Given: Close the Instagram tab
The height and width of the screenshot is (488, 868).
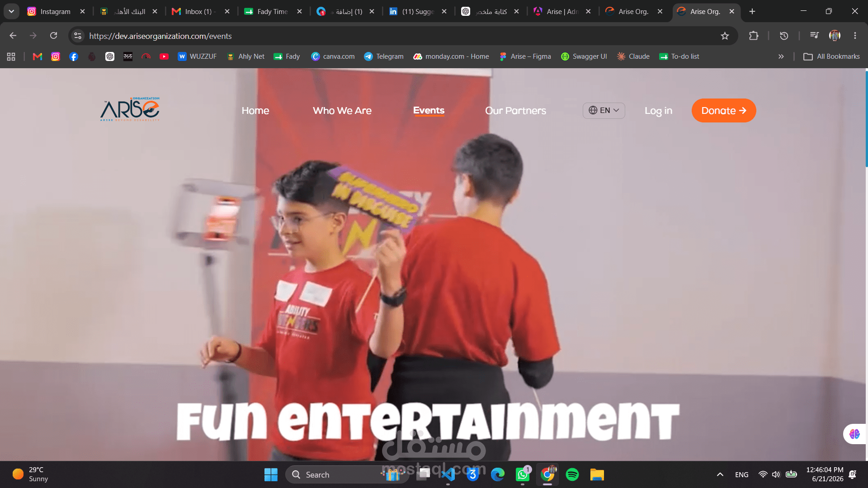Looking at the screenshot, I should click(82, 11).
